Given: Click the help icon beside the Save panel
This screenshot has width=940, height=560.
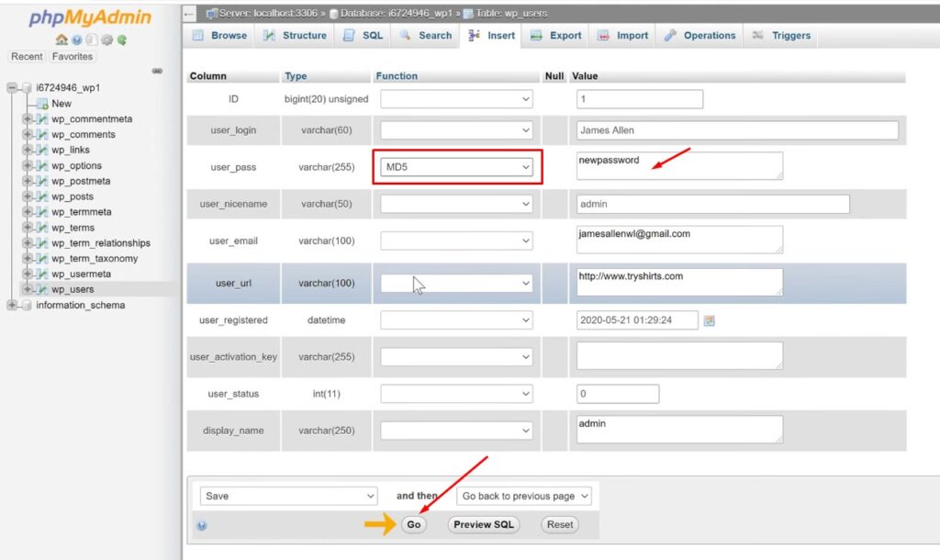Looking at the screenshot, I should click(x=201, y=524).
